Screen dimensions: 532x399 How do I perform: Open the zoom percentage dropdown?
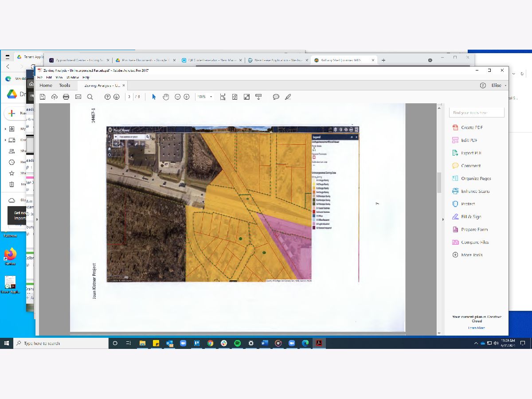coord(211,97)
